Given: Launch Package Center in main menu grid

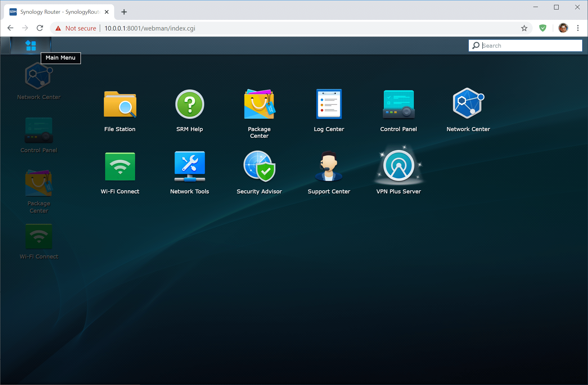Looking at the screenshot, I should click(259, 114).
